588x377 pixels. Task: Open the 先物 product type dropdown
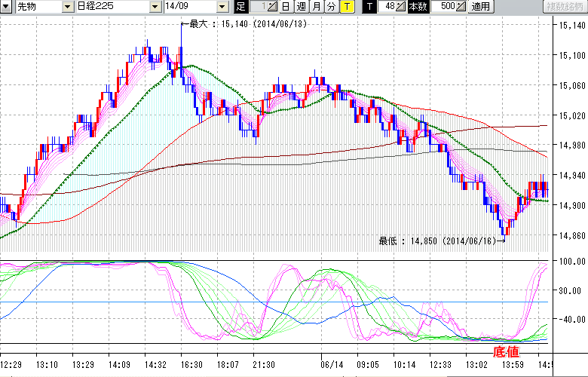(68, 7)
